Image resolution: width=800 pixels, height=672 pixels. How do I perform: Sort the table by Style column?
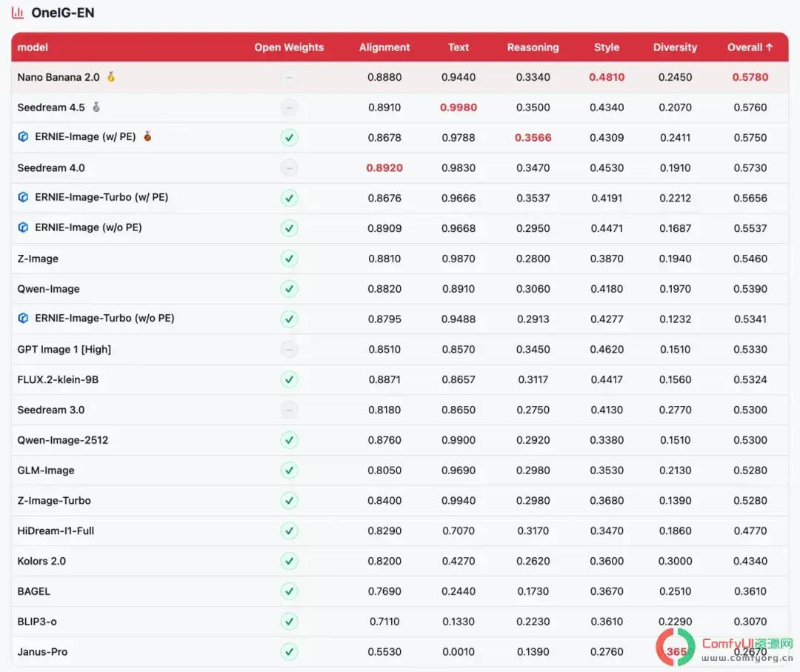(607, 47)
